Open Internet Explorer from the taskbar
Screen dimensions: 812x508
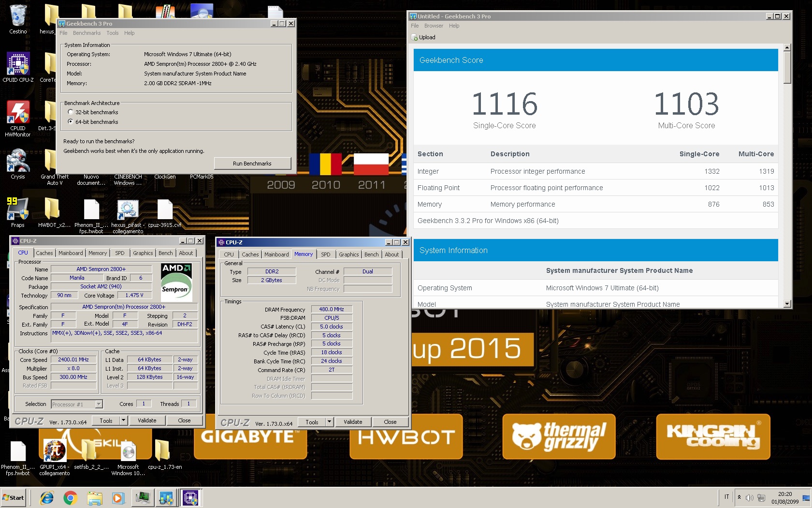click(x=47, y=498)
